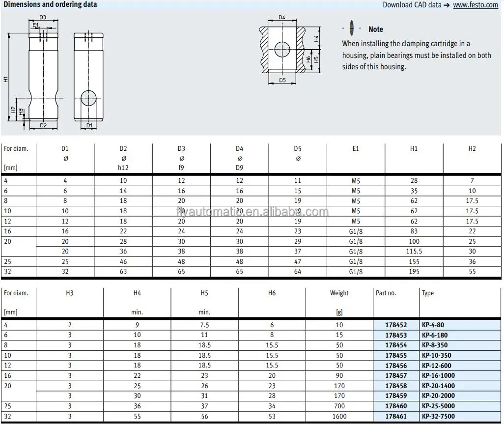Screen dimensions: 504x424
Task: Click H5 value 7.5
Action: pyautogui.click(x=204, y=325)
